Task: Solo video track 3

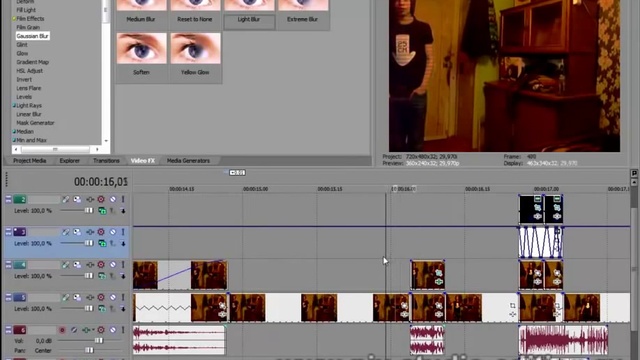Action: 123,232
